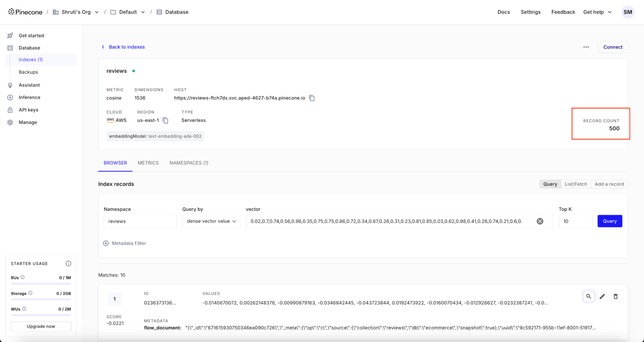Click the Get started rocket icon
Image resolution: width=644 pixels, height=342 pixels.
coord(10,35)
